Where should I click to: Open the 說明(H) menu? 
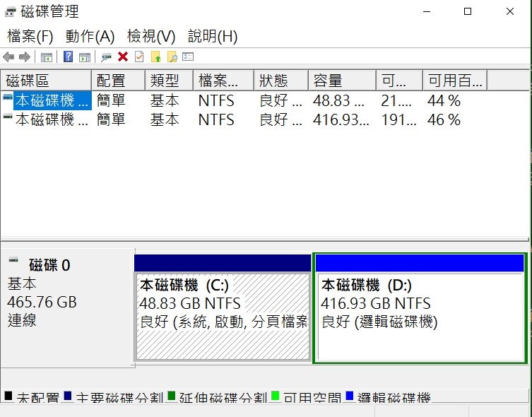213,36
